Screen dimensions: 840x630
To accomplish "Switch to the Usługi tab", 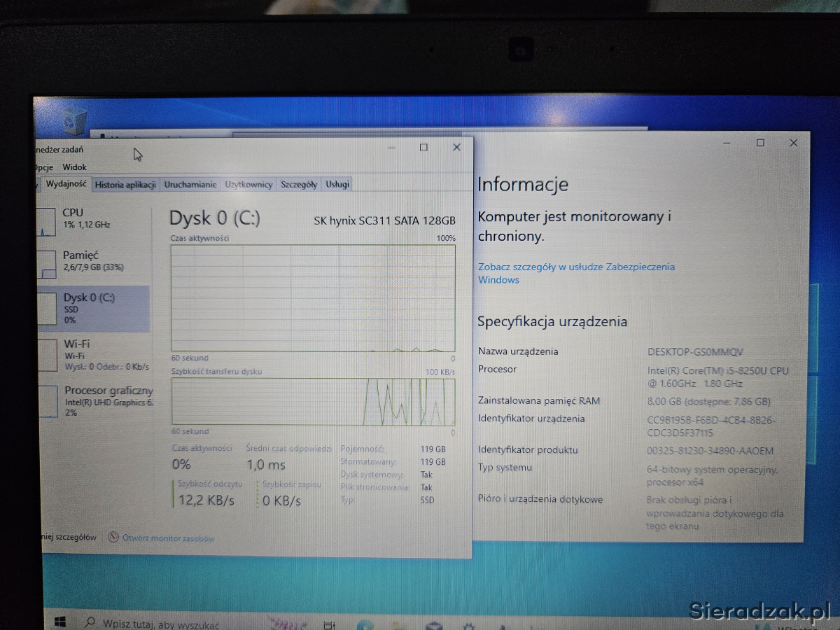I will 337,185.
